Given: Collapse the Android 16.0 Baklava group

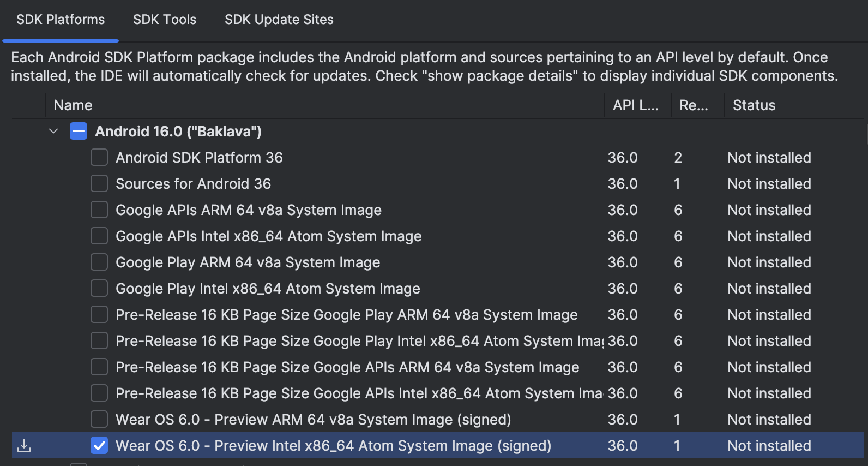Looking at the screenshot, I should [53, 132].
